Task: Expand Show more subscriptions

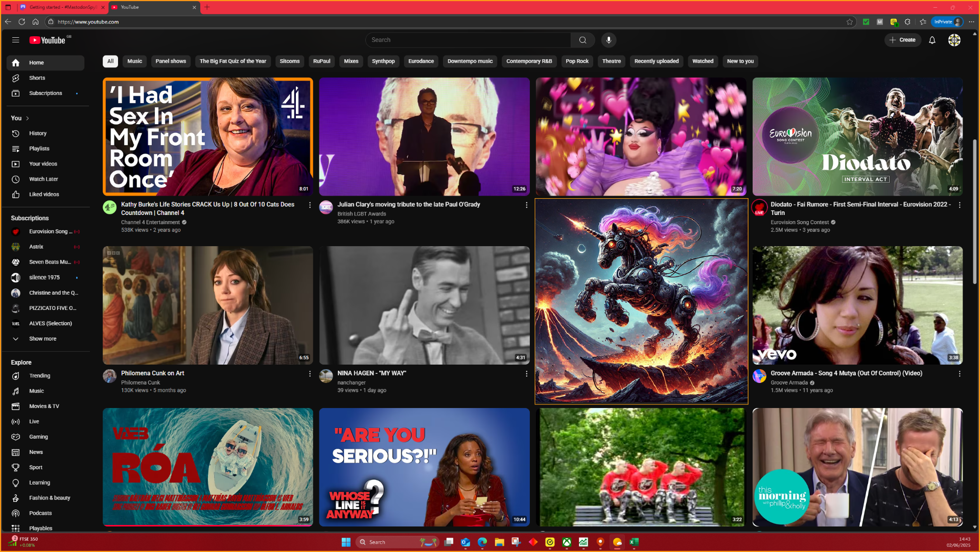Action: [x=45, y=339]
